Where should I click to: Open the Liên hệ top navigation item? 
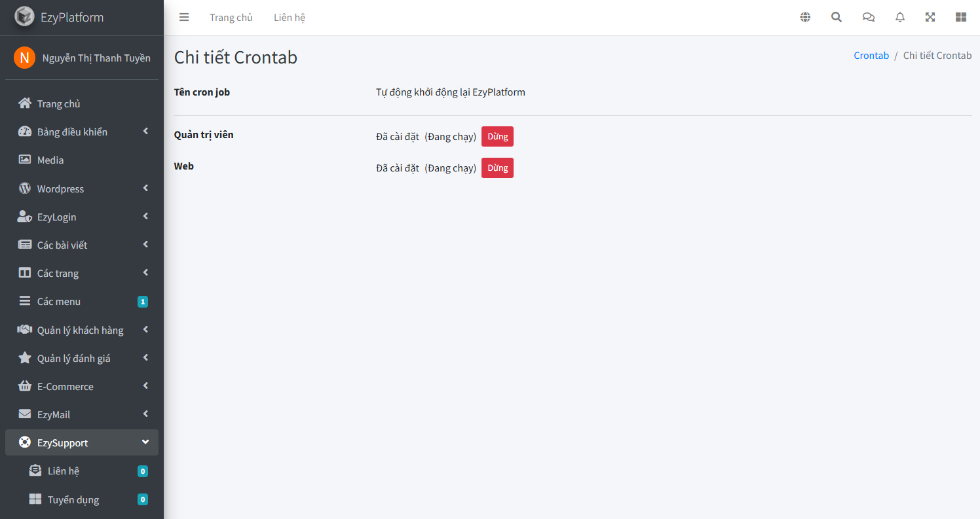click(x=290, y=18)
